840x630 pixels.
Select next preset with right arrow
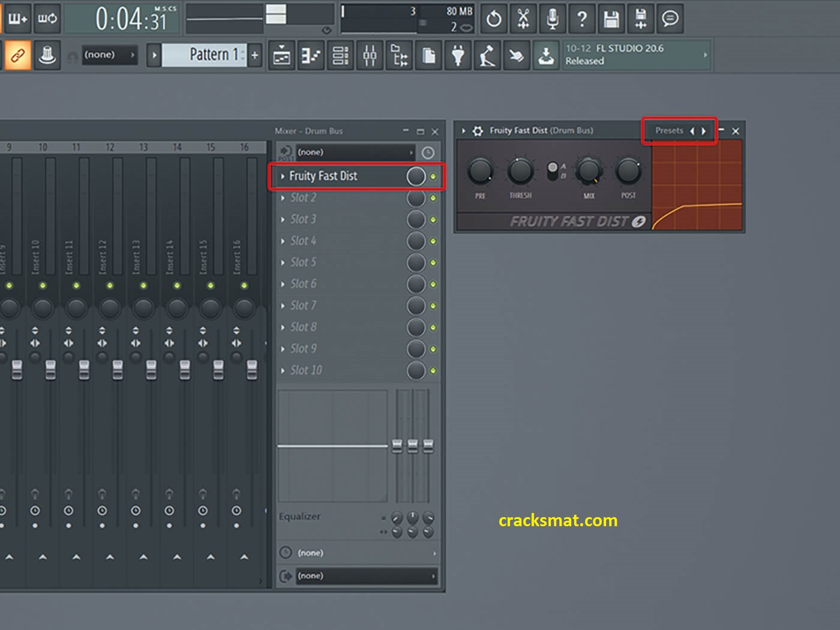point(704,131)
